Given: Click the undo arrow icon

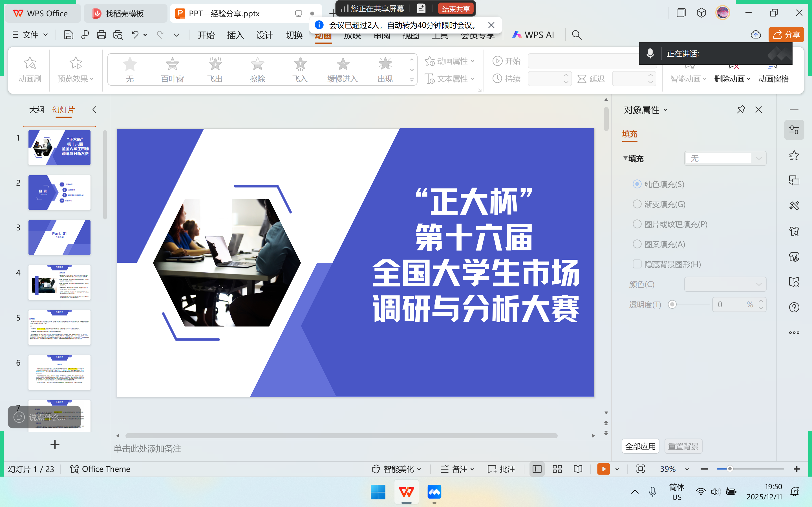Looking at the screenshot, I should [x=135, y=35].
